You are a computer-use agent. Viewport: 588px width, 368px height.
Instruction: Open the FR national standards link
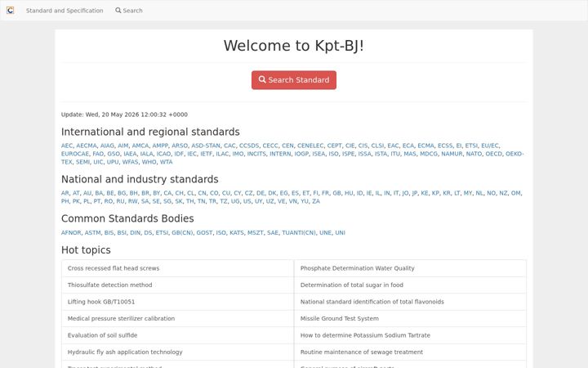pos(326,193)
